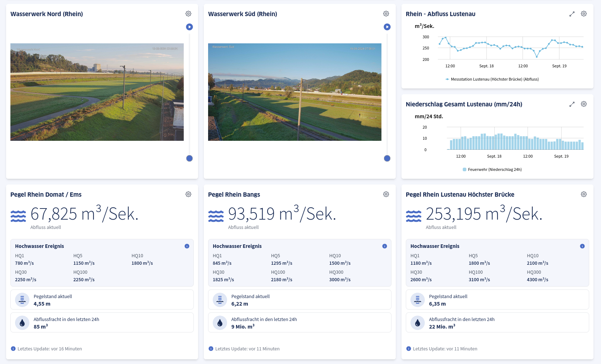Click the info icon on Domat / Ems Hochwasser Ereignis
The image size is (601, 364).
pyautogui.click(x=187, y=246)
